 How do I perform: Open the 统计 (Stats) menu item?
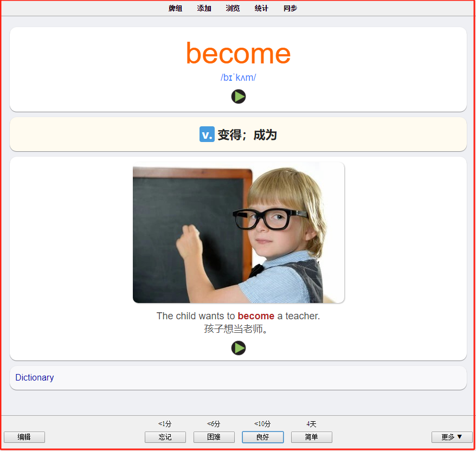tap(261, 8)
